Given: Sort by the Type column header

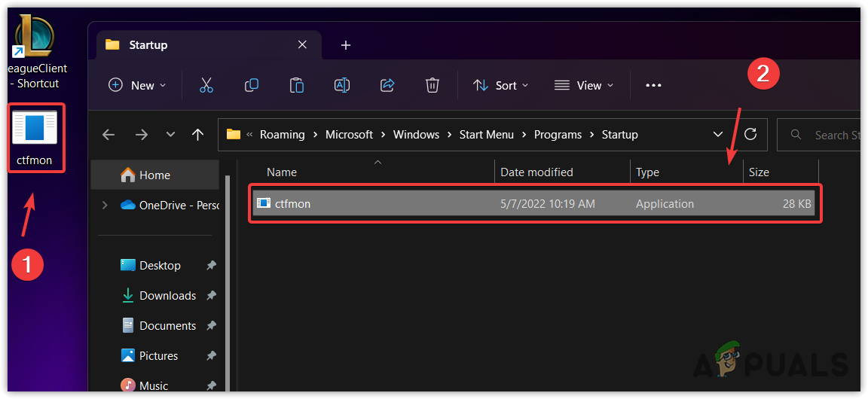Looking at the screenshot, I should coord(686,172).
